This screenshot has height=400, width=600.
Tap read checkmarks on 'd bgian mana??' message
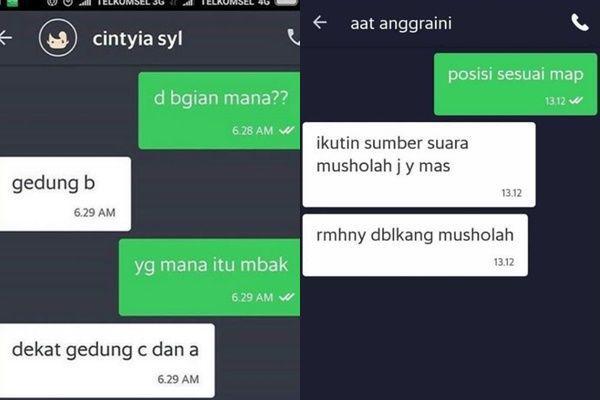(x=287, y=131)
